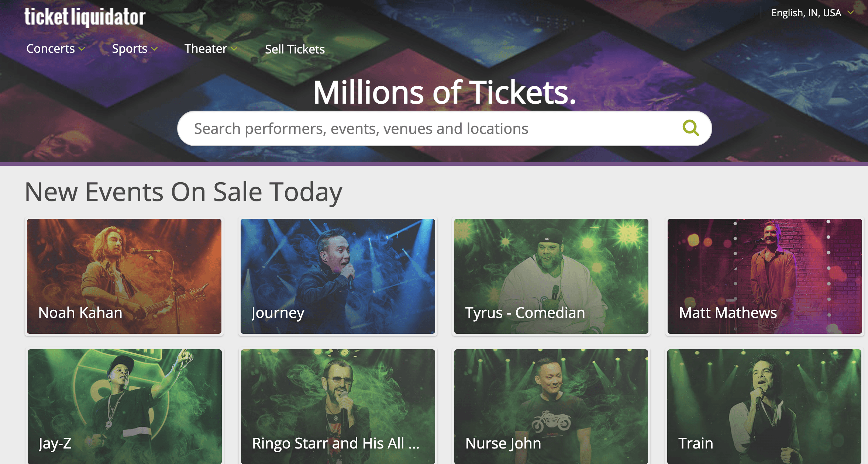
Task: Expand the Sports dropdown arrow
Action: click(x=154, y=49)
